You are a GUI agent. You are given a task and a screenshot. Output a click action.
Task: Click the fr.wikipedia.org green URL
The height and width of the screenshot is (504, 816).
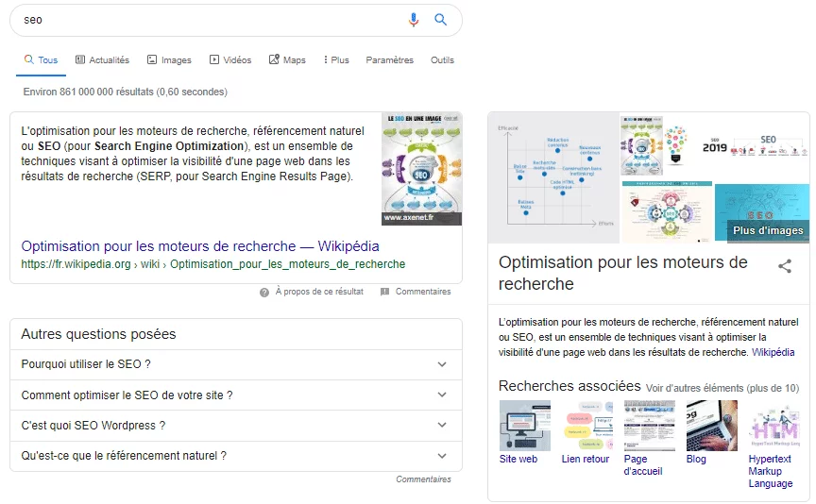(212, 264)
